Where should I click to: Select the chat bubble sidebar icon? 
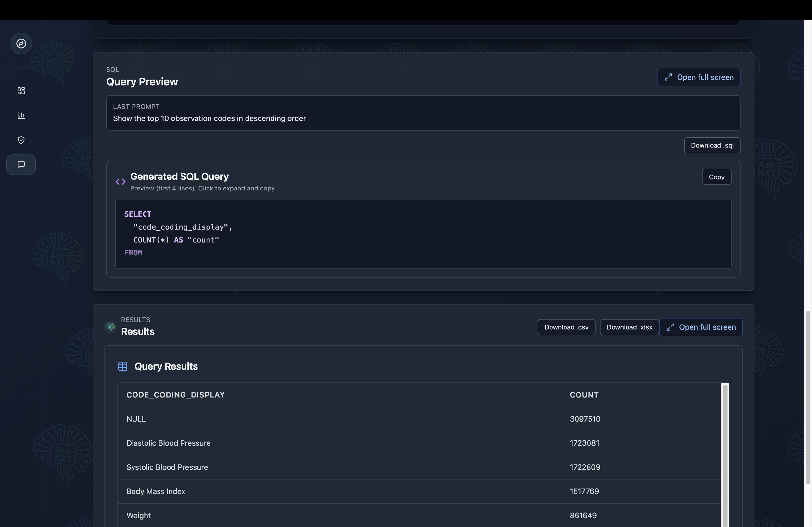click(21, 165)
